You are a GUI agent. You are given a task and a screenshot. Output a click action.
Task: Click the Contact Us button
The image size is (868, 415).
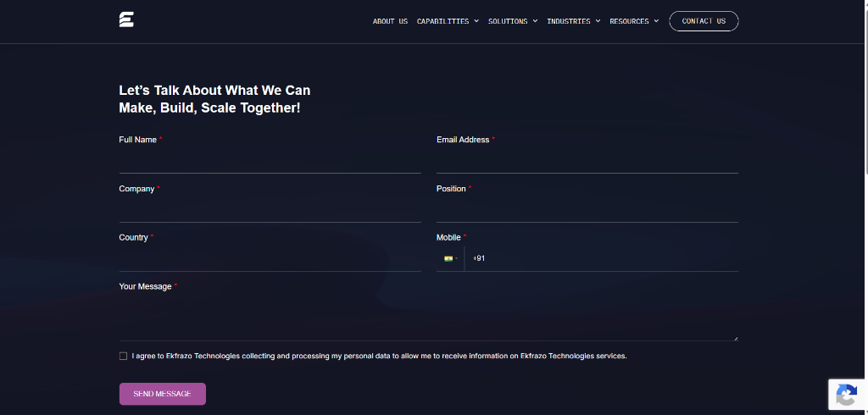pos(704,21)
